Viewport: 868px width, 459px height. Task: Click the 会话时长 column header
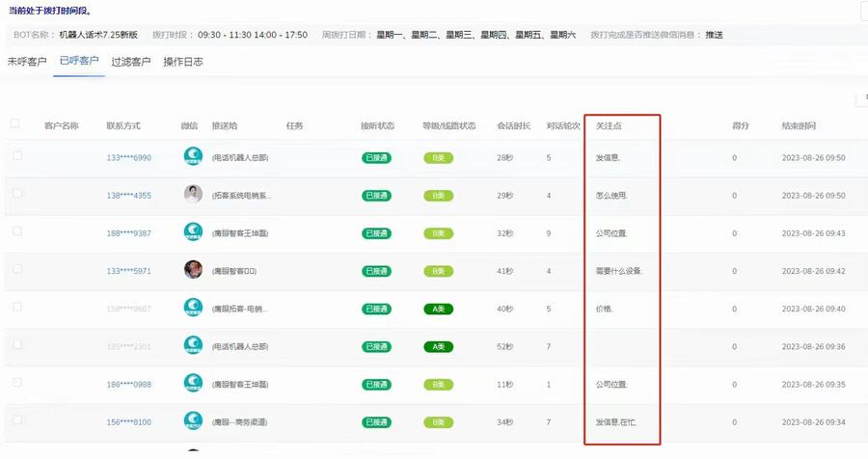click(513, 125)
